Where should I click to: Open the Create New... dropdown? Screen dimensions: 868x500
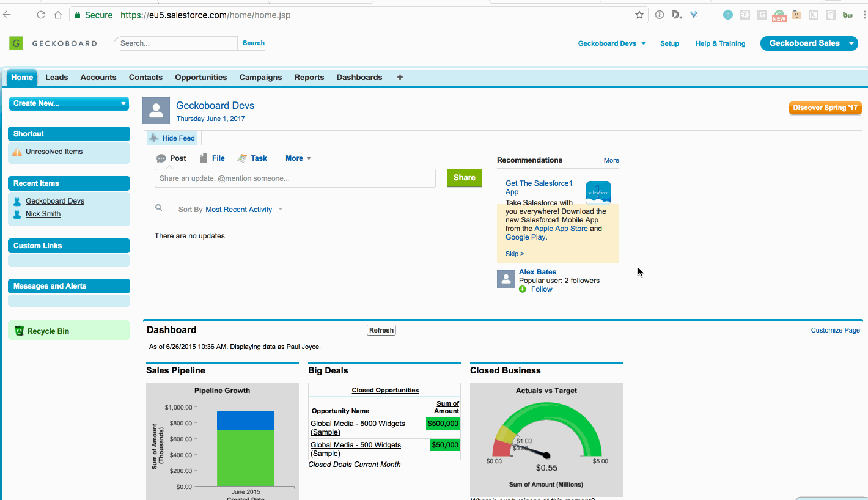68,103
